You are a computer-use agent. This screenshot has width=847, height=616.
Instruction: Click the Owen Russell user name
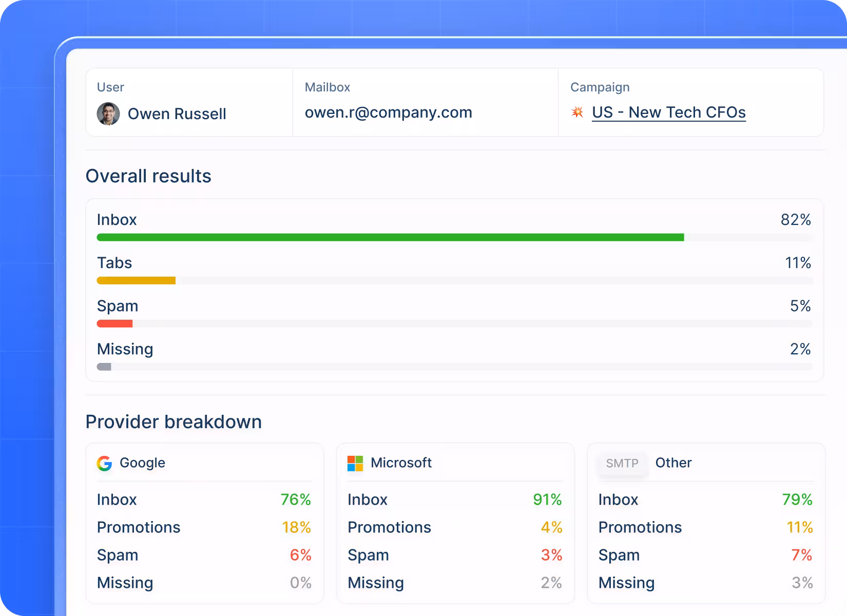[177, 114]
